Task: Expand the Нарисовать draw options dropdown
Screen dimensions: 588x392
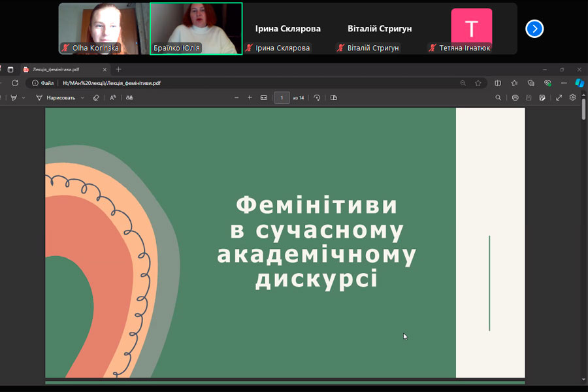Action: tap(82, 97)
